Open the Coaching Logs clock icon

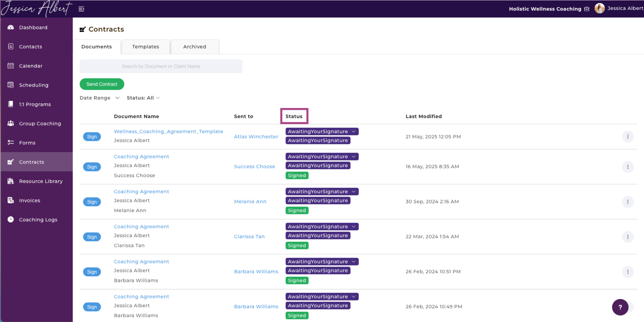point(11,219)
